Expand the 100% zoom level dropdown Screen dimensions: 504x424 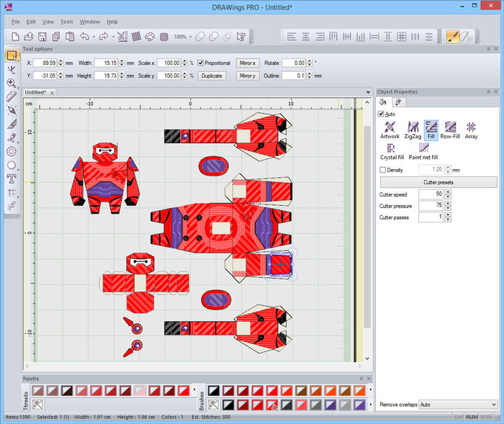coord(190,37)
